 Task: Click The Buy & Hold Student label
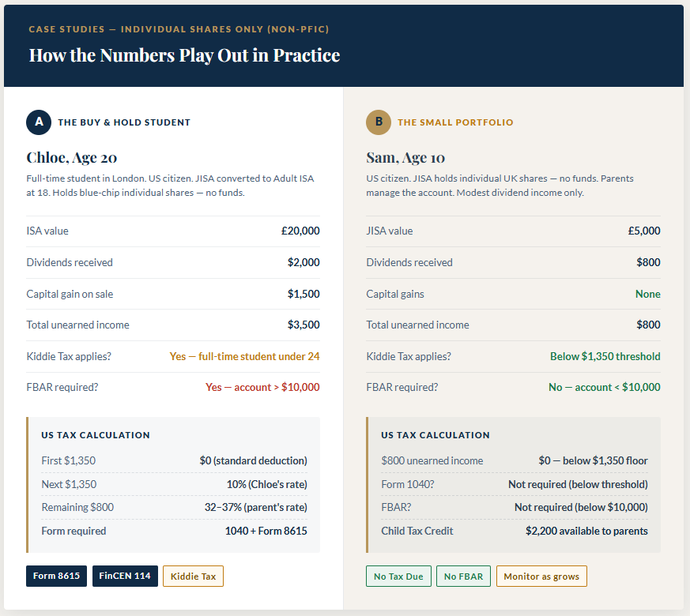click(x=124, y=122)
